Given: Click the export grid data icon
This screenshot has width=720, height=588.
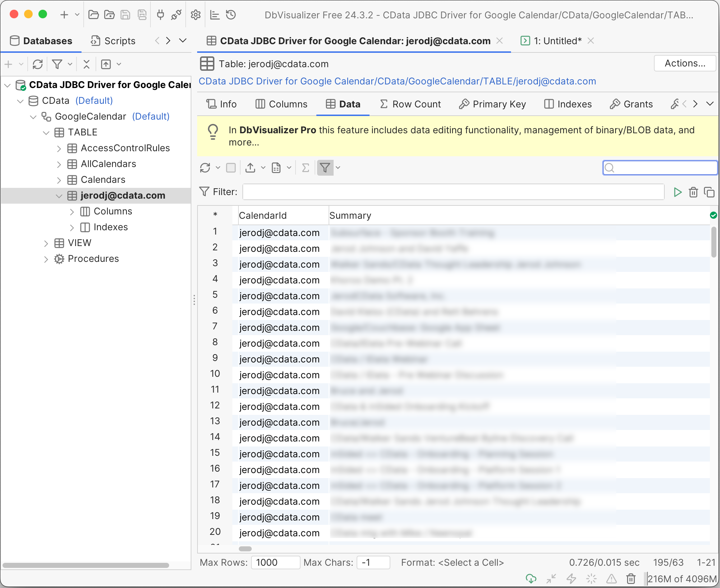Looking at the screenshot, I should tap(250, 168).
